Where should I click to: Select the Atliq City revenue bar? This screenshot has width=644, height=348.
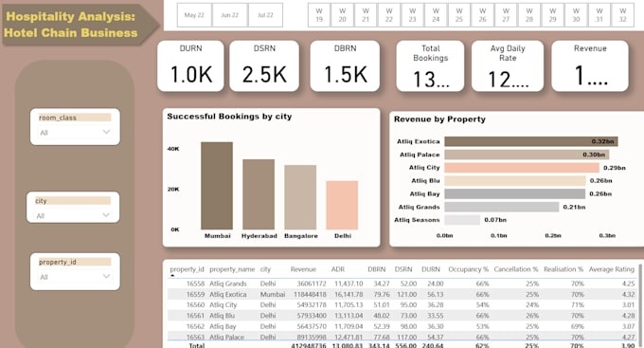point(522,168)
